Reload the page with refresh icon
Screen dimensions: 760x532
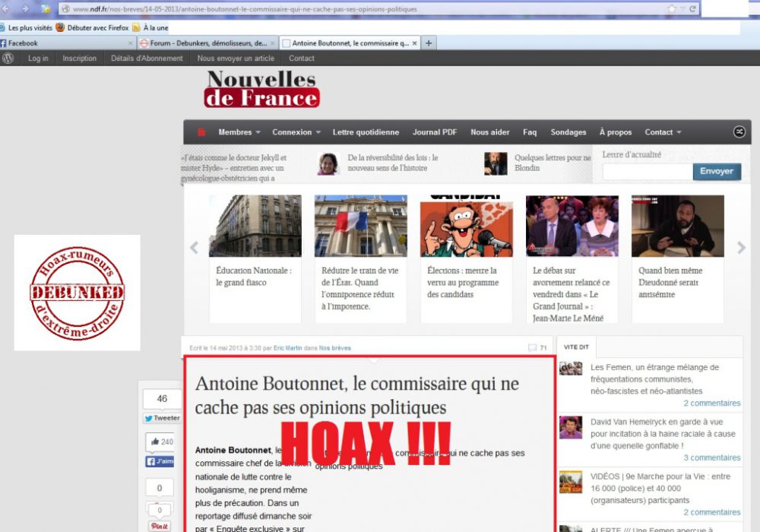click(x=692, y=8)
